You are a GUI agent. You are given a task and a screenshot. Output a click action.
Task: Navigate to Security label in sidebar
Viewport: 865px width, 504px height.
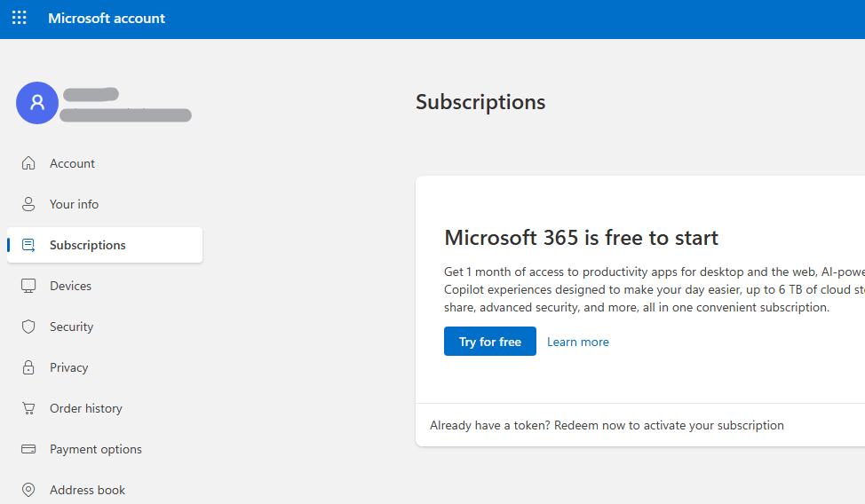click(71, 327)
